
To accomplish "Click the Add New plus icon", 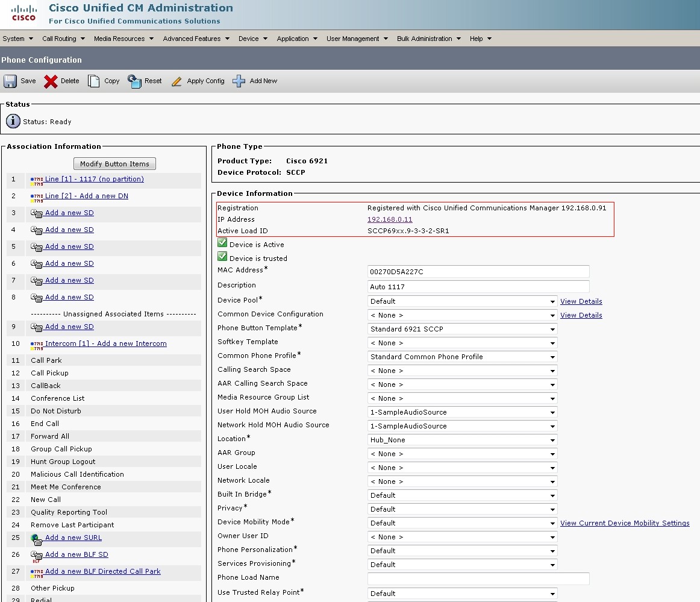I will (239, 81).
